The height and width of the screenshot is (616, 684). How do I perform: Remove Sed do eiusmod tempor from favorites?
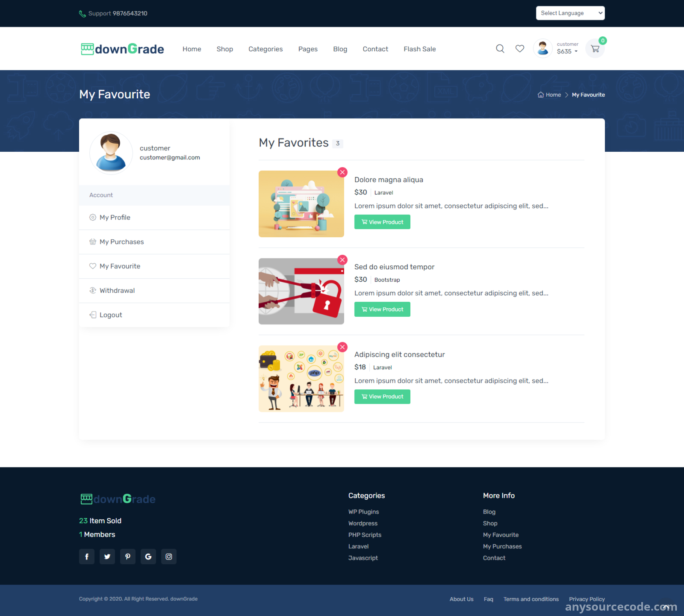[x=342, y=260]
